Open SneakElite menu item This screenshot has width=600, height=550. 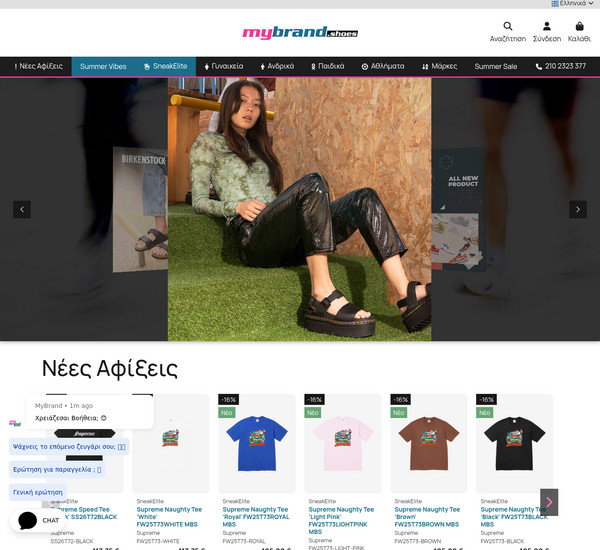click(x=165, y=66)
